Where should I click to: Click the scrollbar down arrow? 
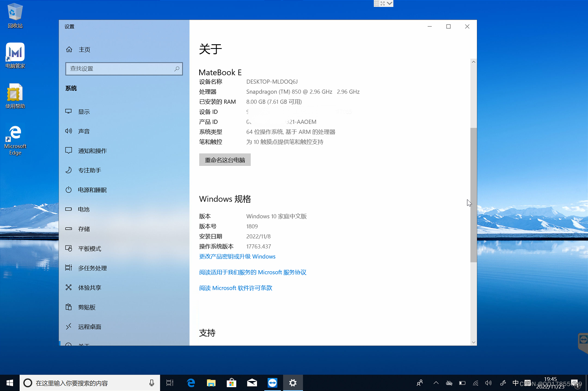pyautogui.click(x=474, y=342)
